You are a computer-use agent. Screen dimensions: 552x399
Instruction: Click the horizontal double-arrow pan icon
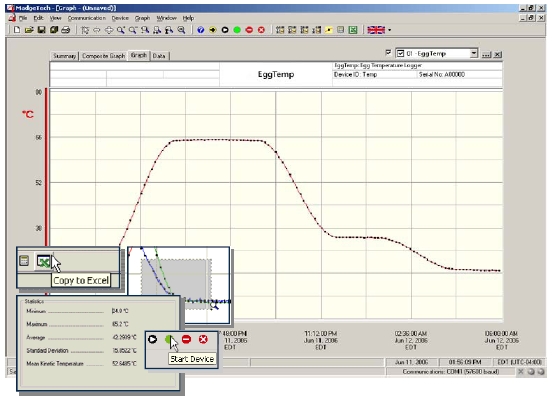coord(96,30)
